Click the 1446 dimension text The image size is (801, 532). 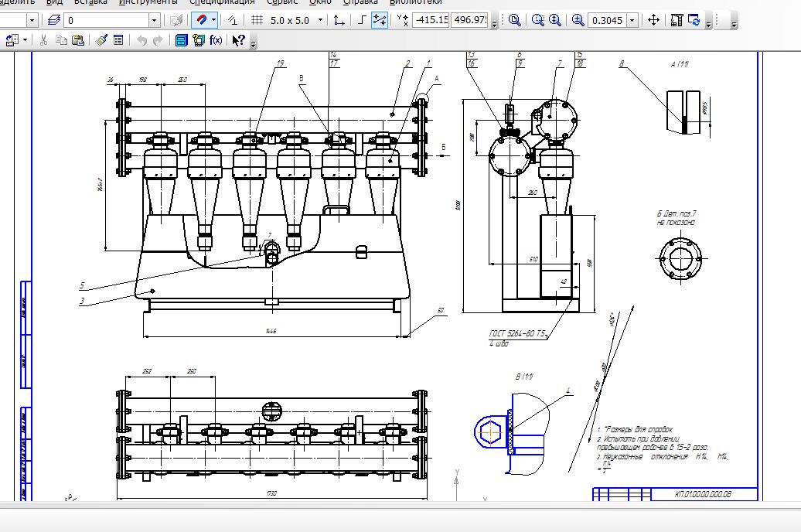click(271, 331)
